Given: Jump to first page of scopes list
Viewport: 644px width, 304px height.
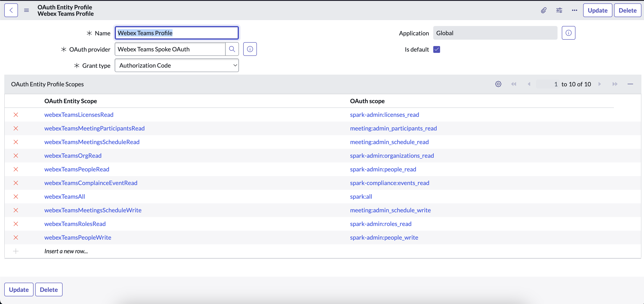Looking at the screenshot, I should point(514,84).
